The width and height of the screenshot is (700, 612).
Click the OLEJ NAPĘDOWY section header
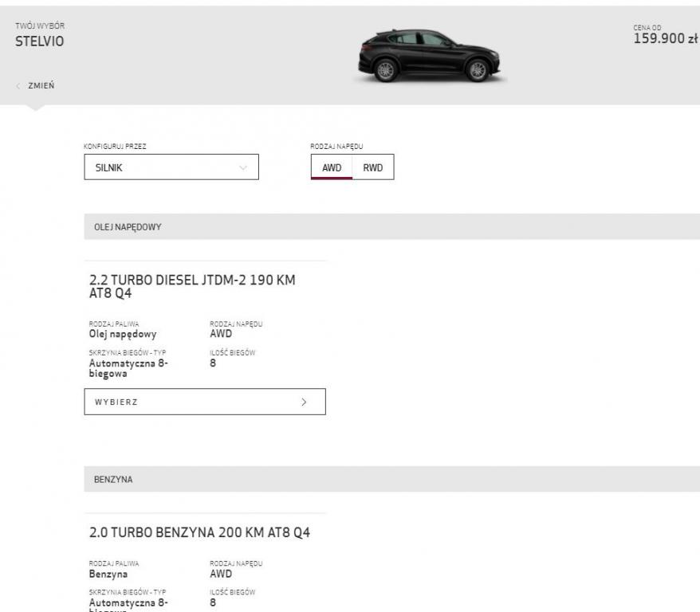coord(392,227)
